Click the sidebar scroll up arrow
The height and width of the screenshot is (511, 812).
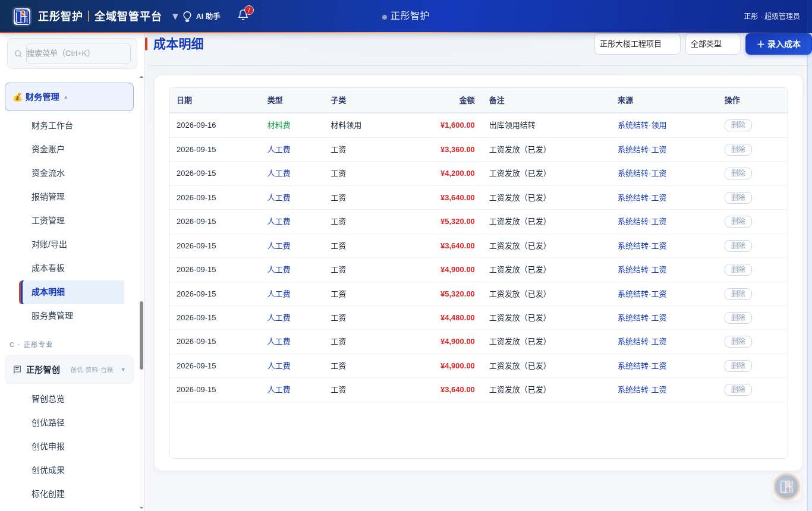(x=141, y=77)
